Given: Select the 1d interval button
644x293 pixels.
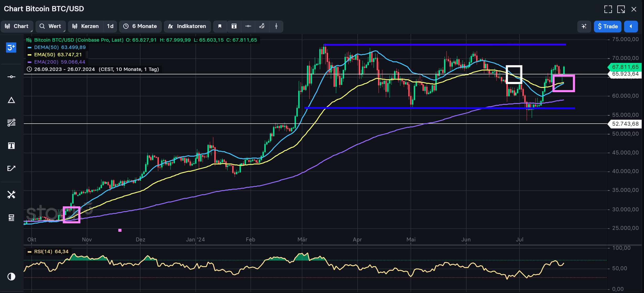Looking at the screenshot, I should pyautogui.click(x=110, y=26).
